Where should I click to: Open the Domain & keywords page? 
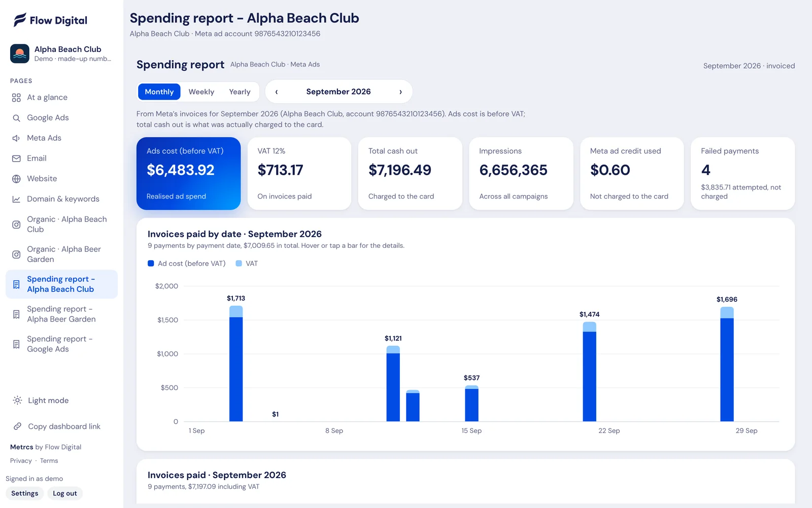[61, 199]
